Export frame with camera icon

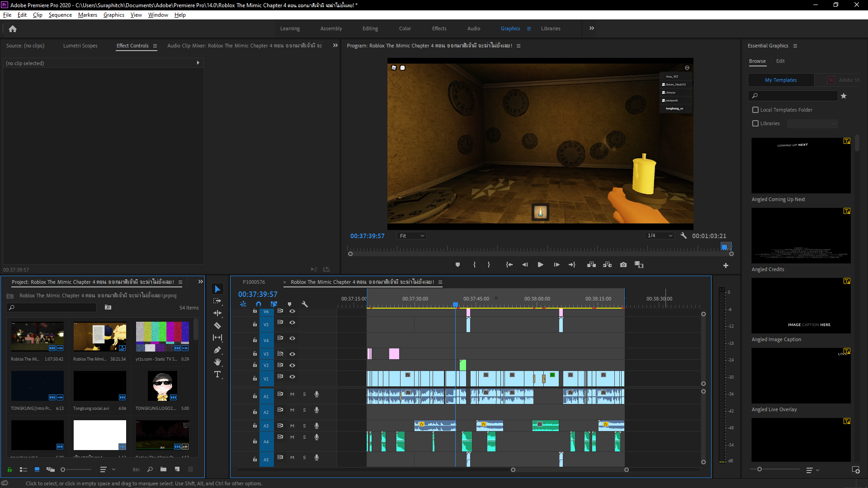pyautogui.click(x=623, y=265)
